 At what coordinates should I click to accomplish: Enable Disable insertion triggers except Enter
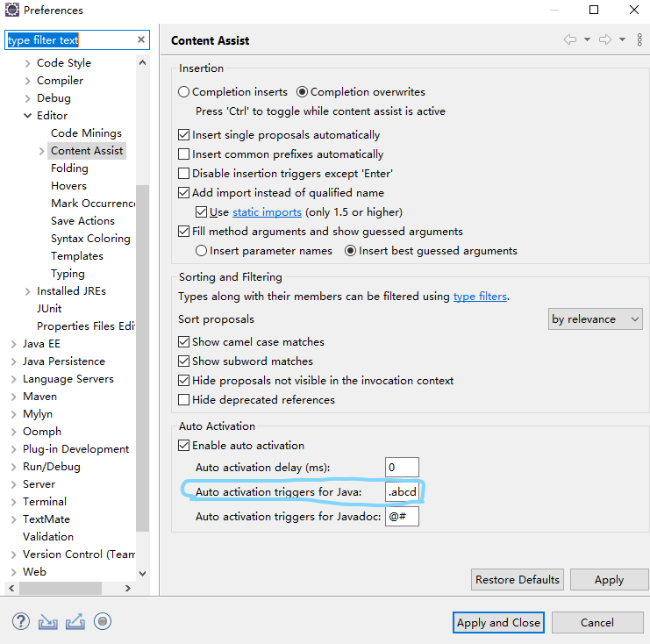[183, 173]
